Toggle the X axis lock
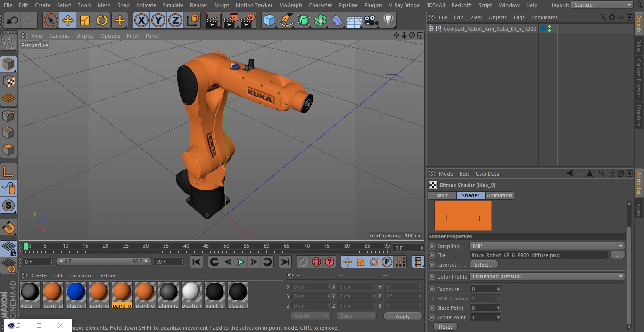This screenshot has height=332, width=644. (x=141, y=21)
